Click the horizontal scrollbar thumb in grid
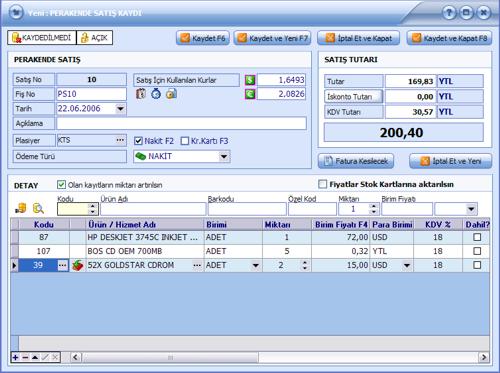This screenshot has height=373, width=500. coord(170,358)
